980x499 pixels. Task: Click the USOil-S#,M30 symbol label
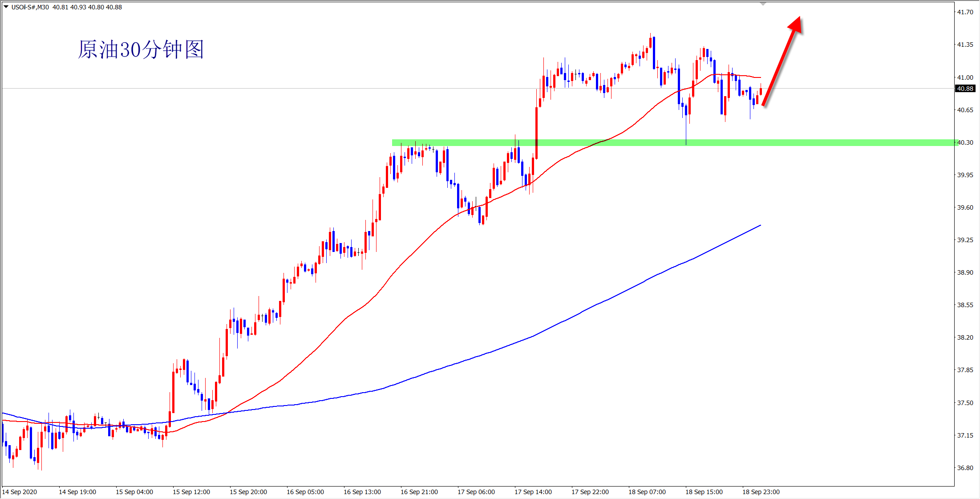(30, 7)
